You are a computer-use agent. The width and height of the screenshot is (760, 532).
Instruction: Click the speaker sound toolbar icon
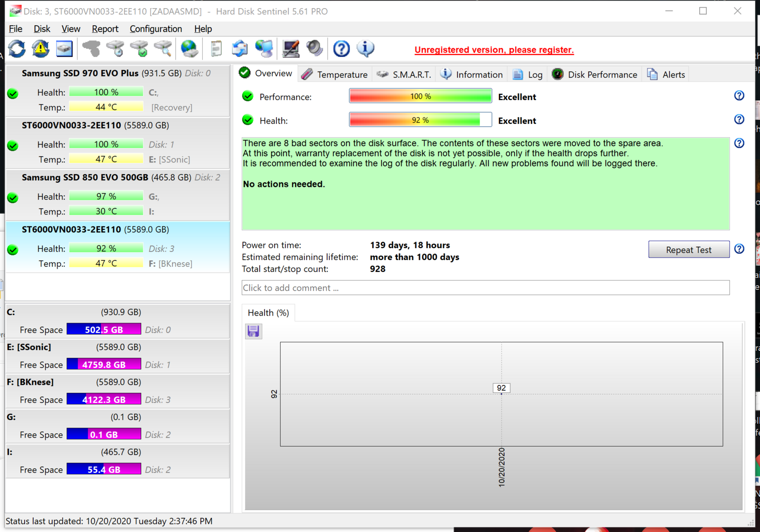[314, 49]
